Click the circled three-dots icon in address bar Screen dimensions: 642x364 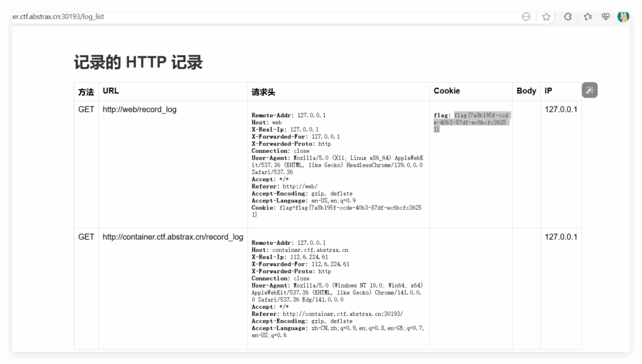coord(526,17)
